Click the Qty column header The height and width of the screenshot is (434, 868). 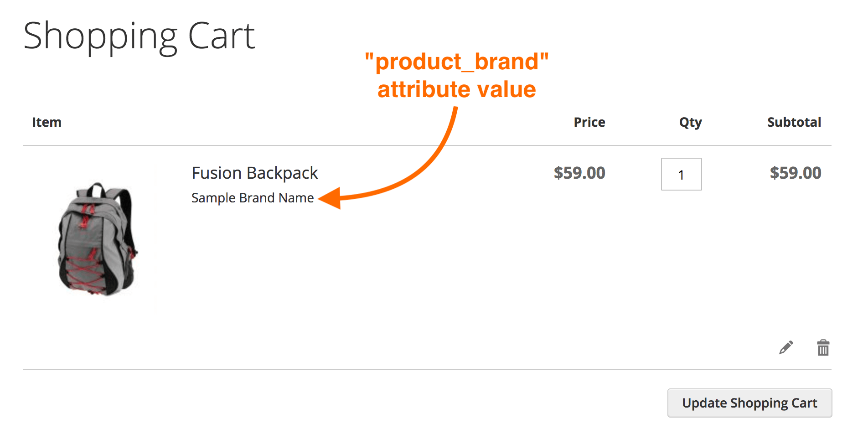(x=690, y=123)
